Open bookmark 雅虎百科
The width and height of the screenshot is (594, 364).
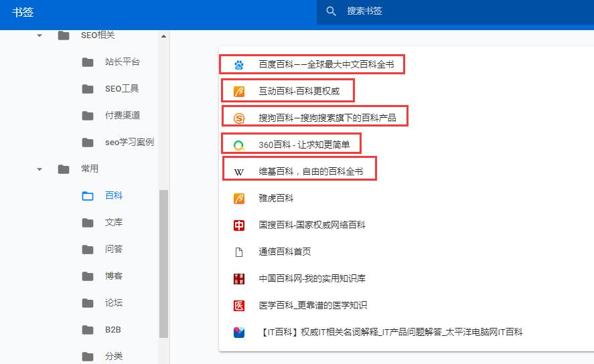click(x=276, y=198)
